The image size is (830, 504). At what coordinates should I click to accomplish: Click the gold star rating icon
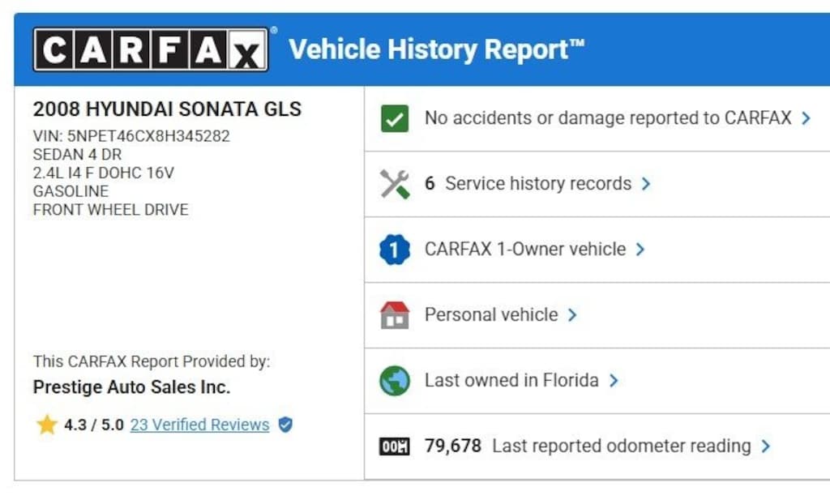47,425
